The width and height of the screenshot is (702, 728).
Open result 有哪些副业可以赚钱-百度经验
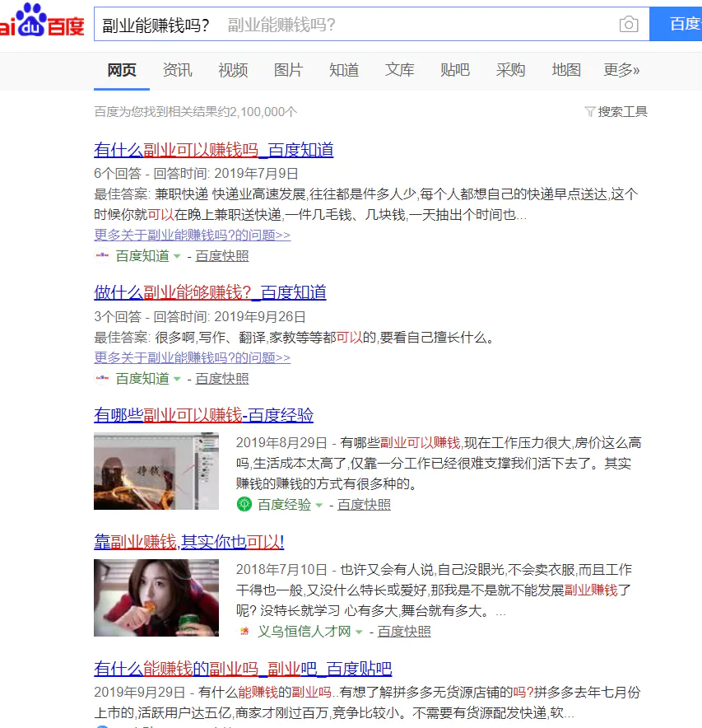(x=203, y=414)
